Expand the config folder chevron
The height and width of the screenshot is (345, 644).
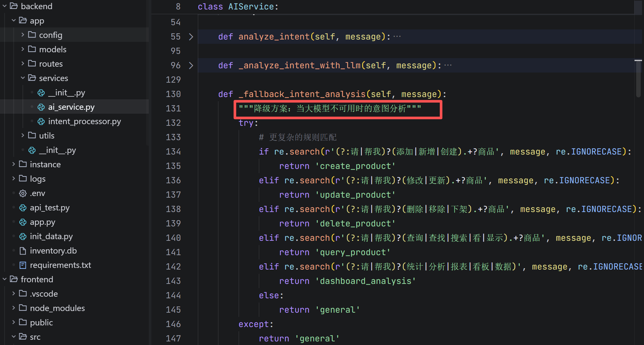(x=23, y=35)
